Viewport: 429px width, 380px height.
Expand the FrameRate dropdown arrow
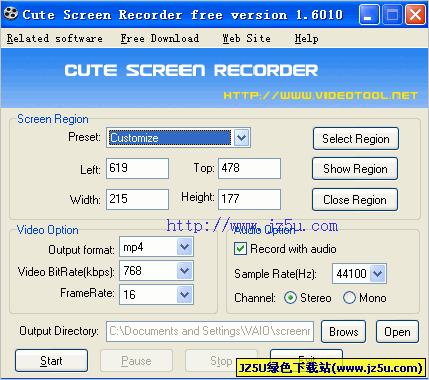[184, 295]
